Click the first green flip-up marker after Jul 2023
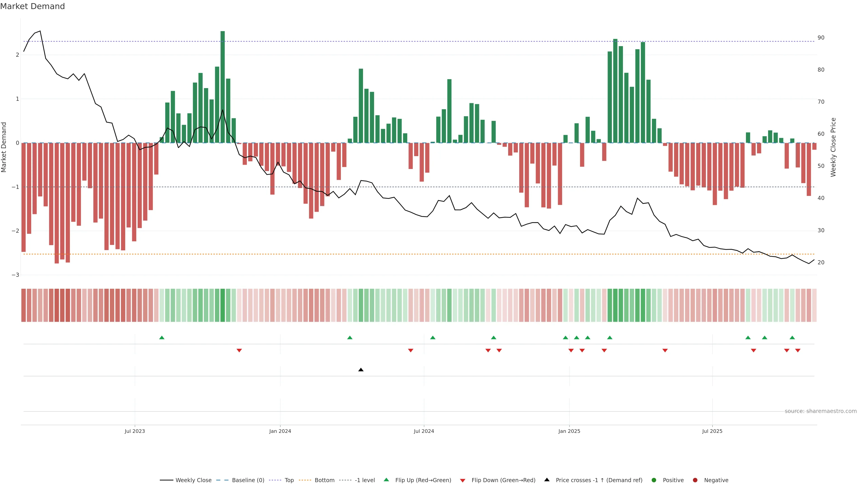 (x=162, y=338)
